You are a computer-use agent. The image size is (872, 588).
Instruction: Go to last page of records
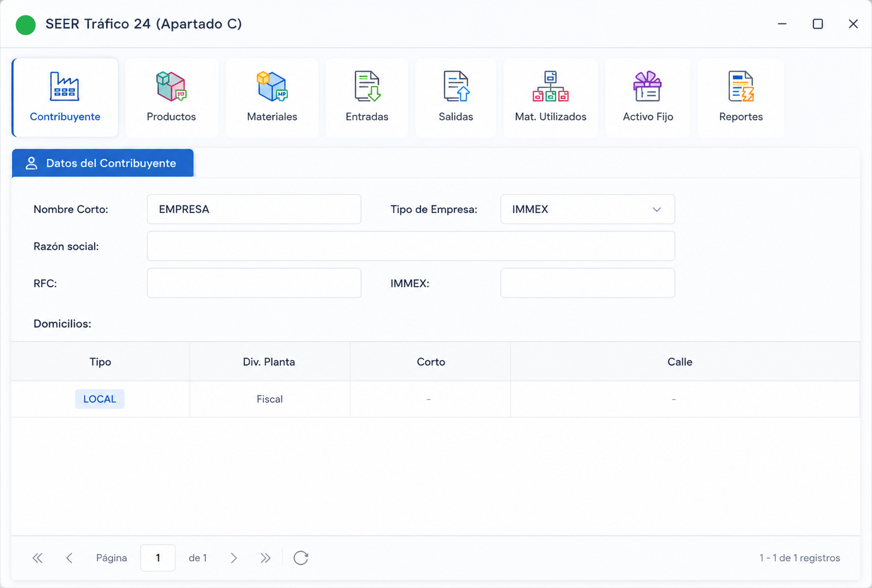pyautogui.click(x=266, y=558)
